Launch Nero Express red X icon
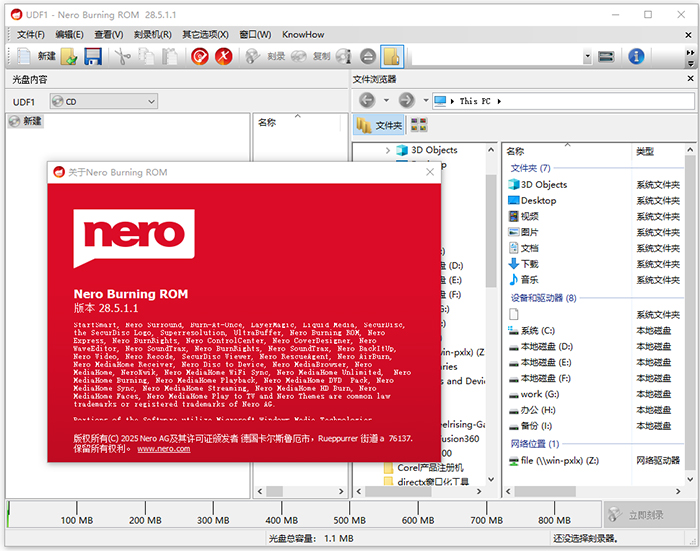 [x=224, y=56]
